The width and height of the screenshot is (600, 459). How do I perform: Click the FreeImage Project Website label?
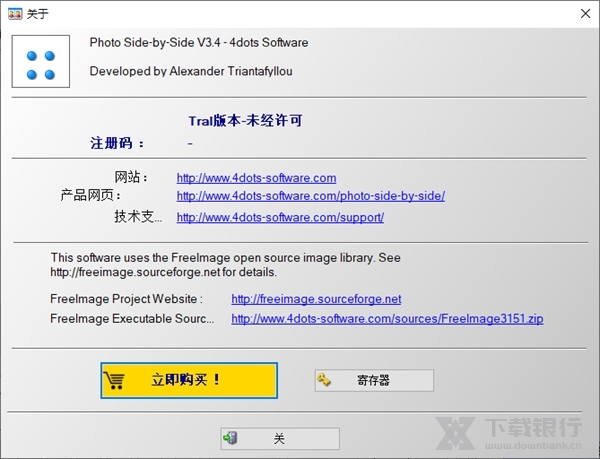pos(126,299)
